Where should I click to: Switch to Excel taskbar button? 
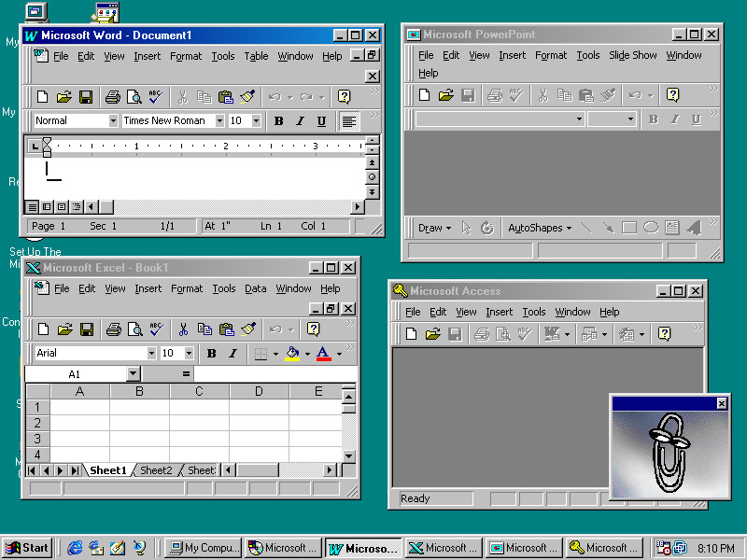[x=443, y=548]
